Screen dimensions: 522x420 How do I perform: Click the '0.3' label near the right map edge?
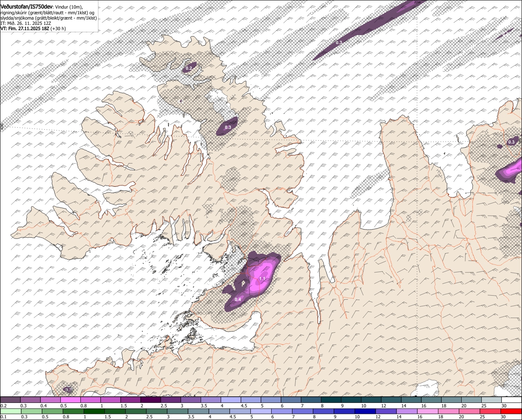(x=511, y=142)
